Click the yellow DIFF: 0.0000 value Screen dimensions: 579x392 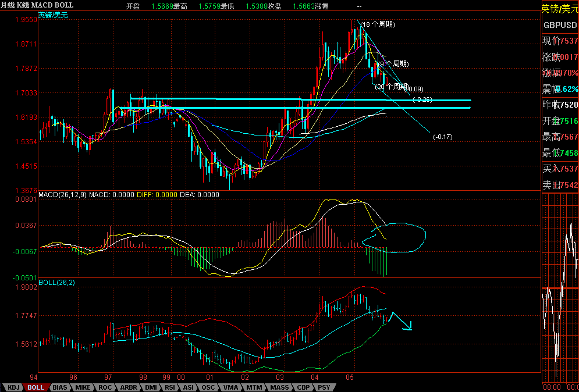157,194
